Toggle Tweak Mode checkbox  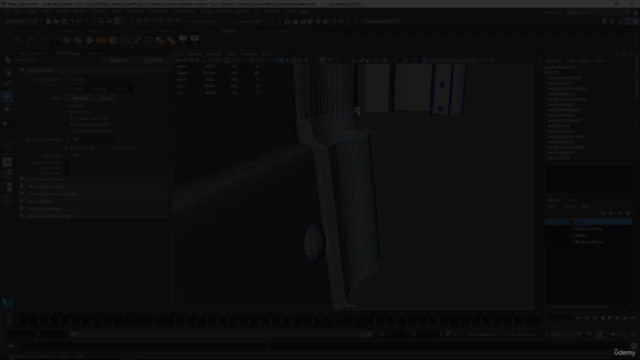point(67,172)
